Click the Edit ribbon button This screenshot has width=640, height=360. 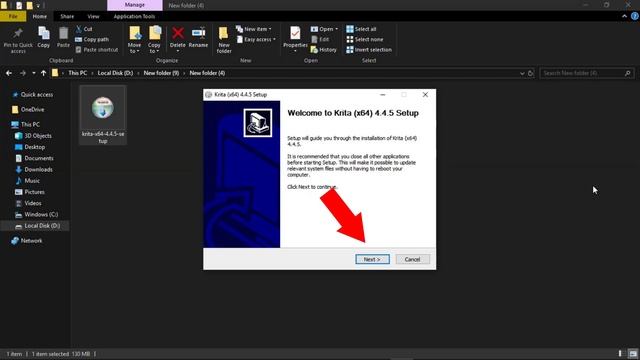click(320, 39)
